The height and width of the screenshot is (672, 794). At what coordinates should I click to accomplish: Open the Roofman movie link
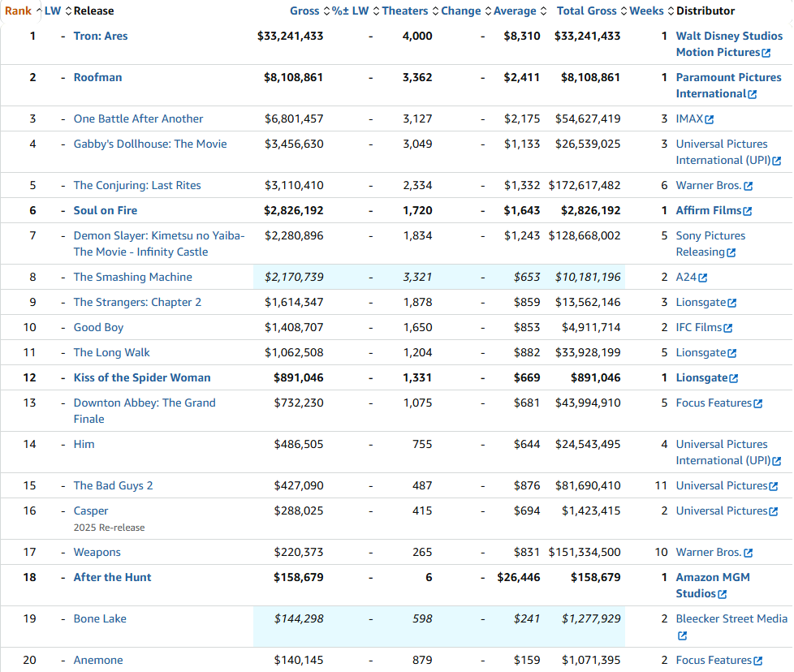[97, 78]
